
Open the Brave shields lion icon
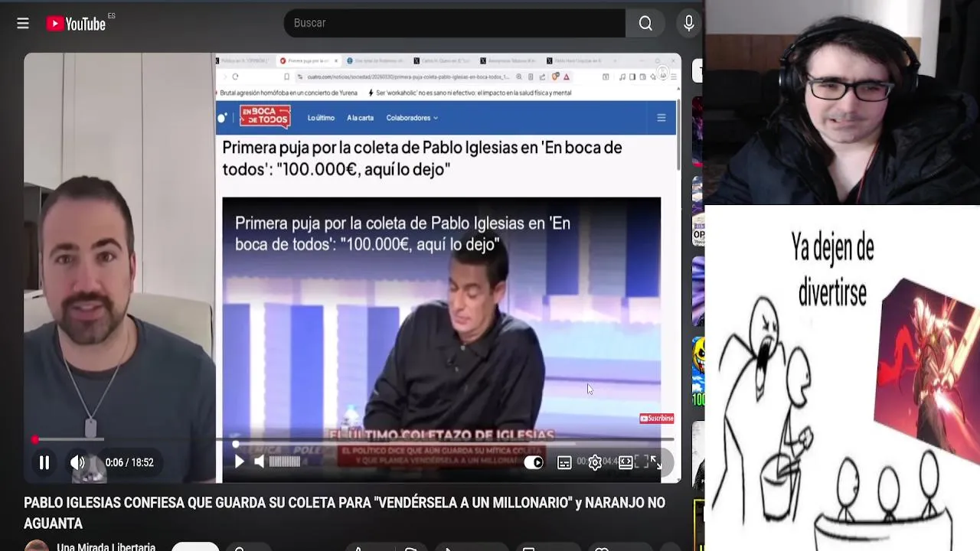[x=556, y=77]
